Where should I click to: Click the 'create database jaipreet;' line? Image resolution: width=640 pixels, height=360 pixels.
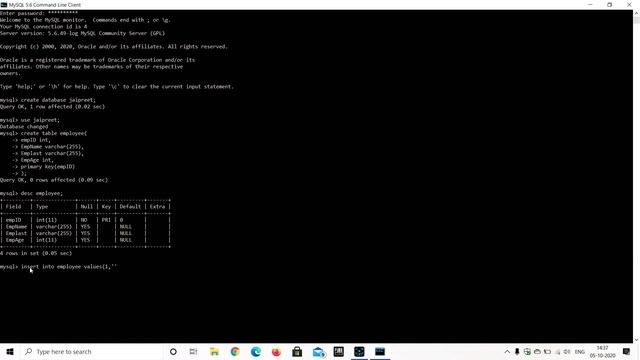tap(48, 100)
